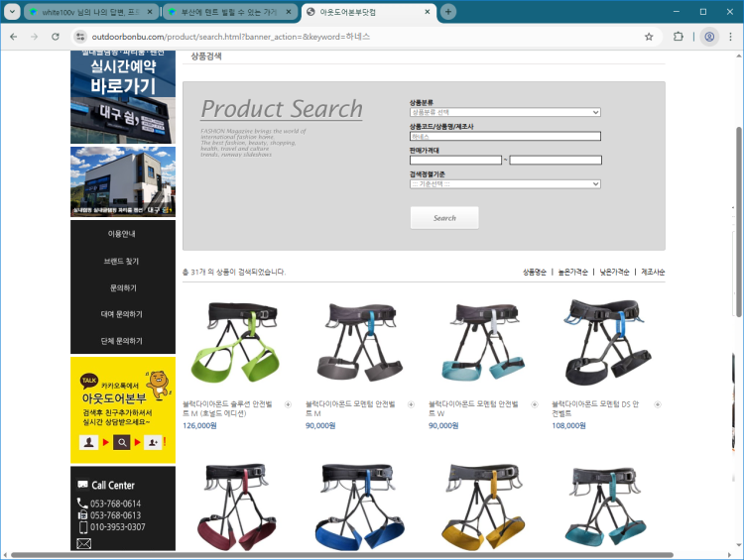
Task: Click the yellow KakaoTalk 아웃도어본부 banner
Action: tap(123, 410)
